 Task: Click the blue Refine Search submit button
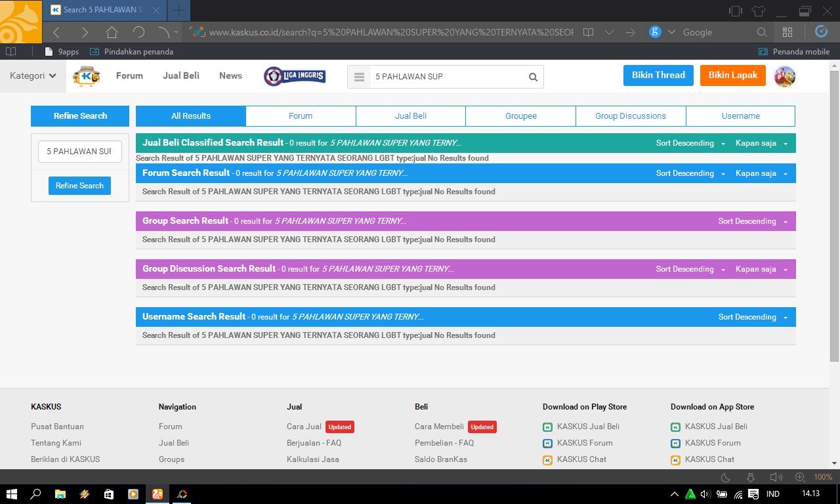[x=79, y=186]
